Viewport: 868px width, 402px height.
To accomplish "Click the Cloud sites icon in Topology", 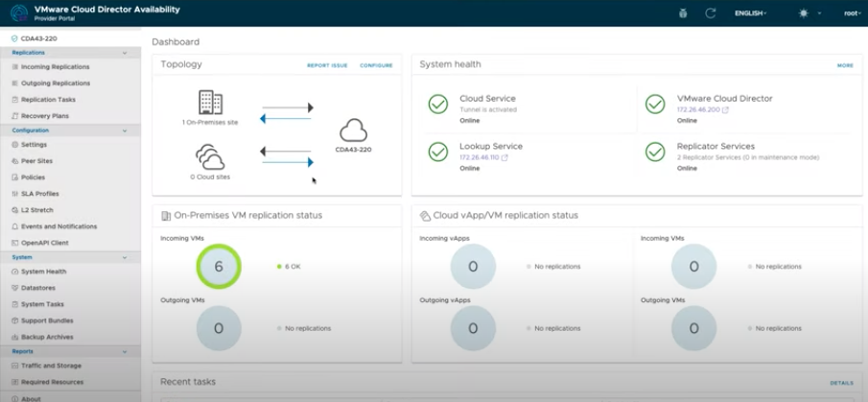I will (210, 157).
